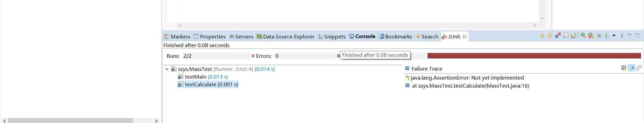
Task: Go to Next Failed Test arrow
Action: tap(542, 35)
